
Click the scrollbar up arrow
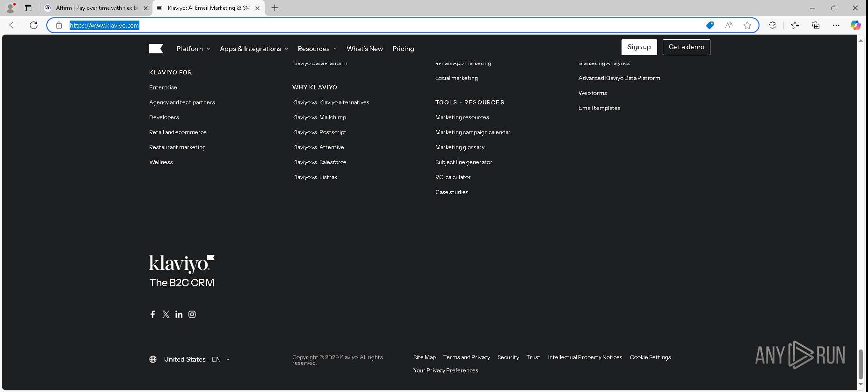[x=861, y=41]
